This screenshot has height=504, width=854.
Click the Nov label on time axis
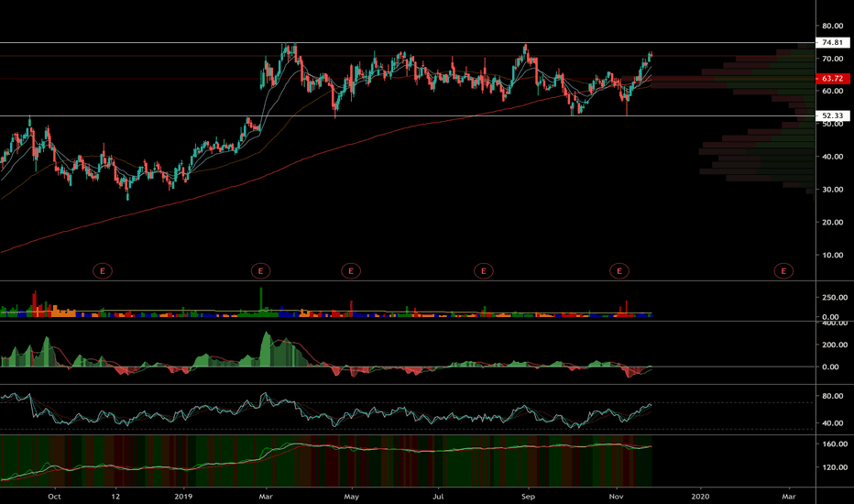click(616, 497)
